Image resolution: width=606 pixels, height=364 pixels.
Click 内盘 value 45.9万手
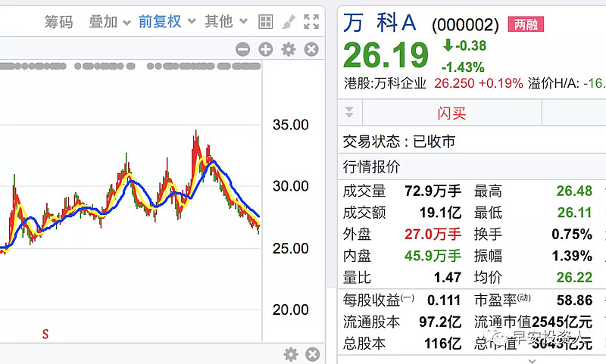pyautogui.click(x=433, y=256)
